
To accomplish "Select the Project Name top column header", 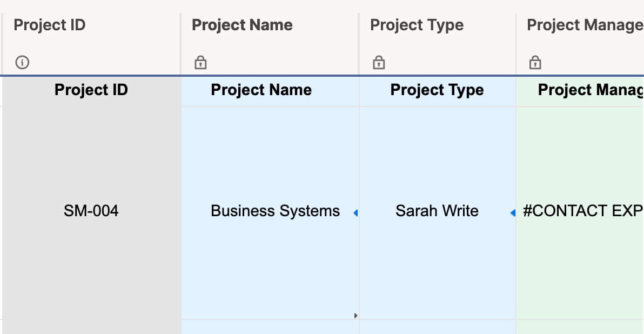I will pyautogui.click(x=242, y=25).
